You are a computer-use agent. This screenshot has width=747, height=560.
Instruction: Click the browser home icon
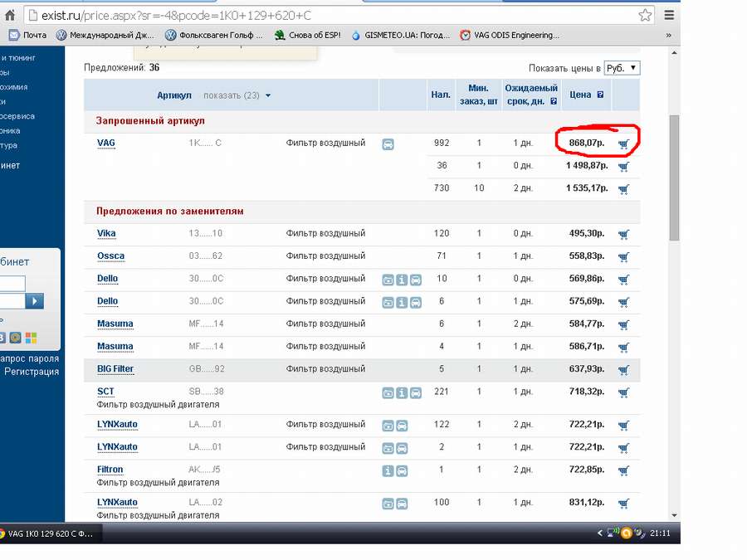coord(10,15)
